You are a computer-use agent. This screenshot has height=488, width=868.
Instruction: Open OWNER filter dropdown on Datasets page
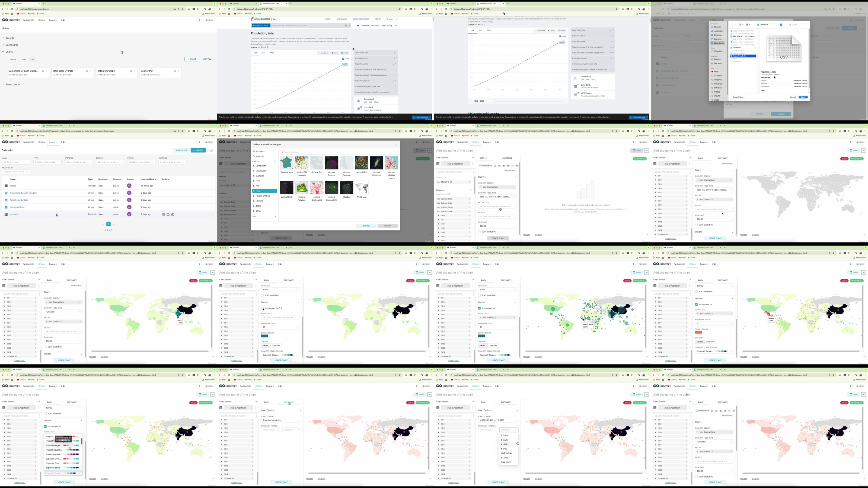(141, 162)
